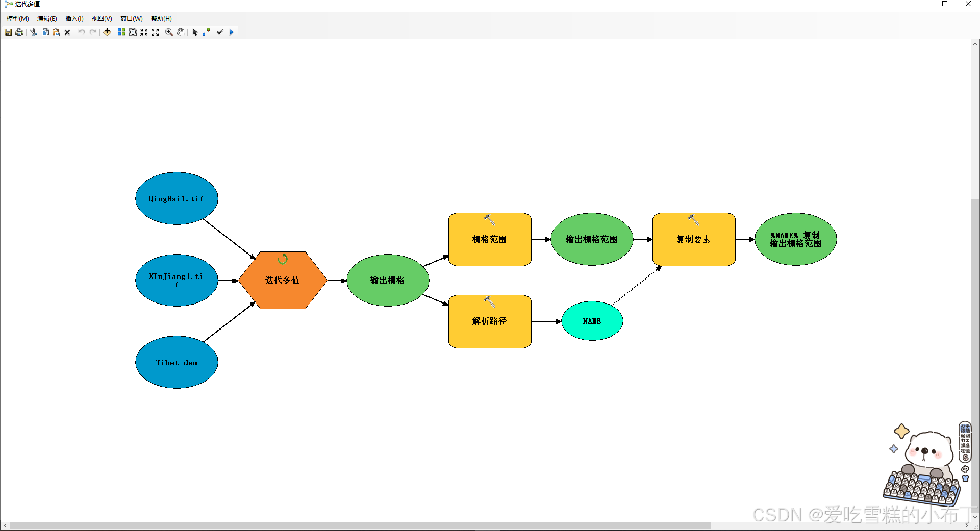Activate the Pan hand tool
Image resolution: width=980 pixels, height=531 pixels.
[x=181, y=32]
